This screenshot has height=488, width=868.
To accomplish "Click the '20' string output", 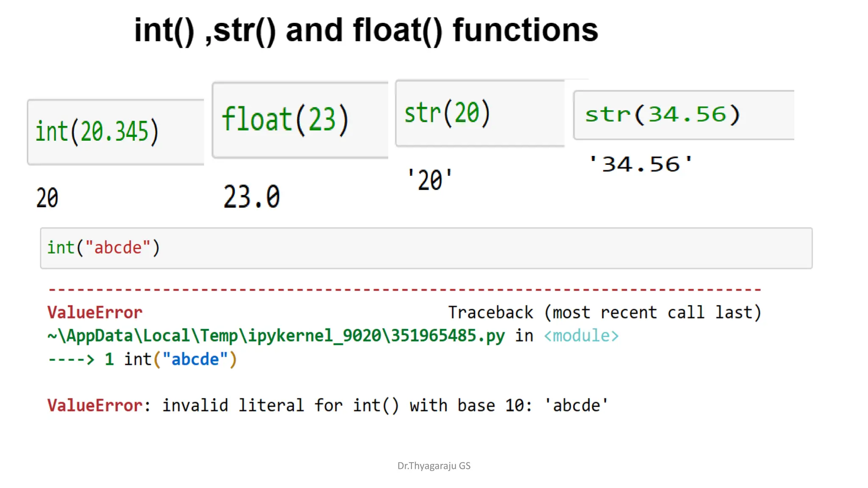I will click(x=430, y=180).
